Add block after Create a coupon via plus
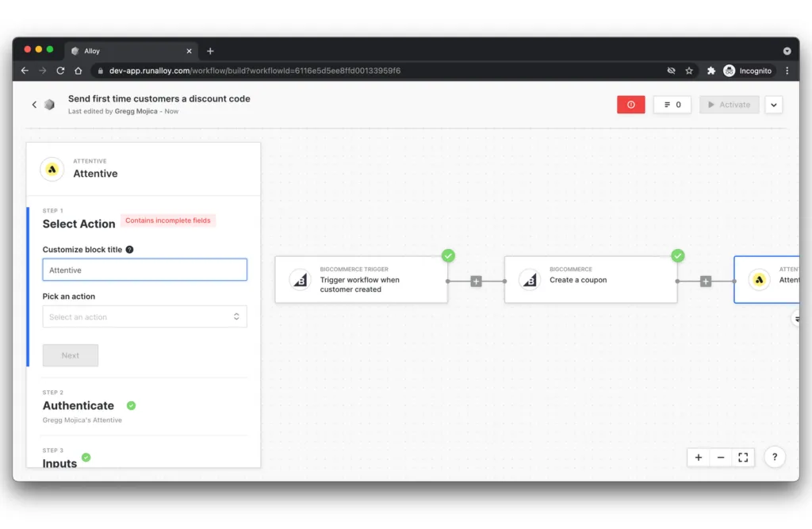Image resolution: width=812 pixels, height=529 pixels. (705, 282)
